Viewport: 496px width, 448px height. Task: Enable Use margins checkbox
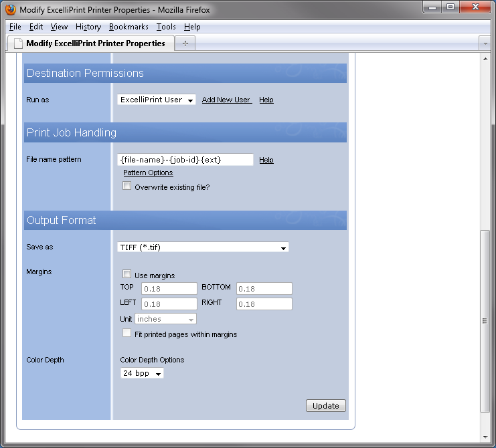tap(127, 273)
